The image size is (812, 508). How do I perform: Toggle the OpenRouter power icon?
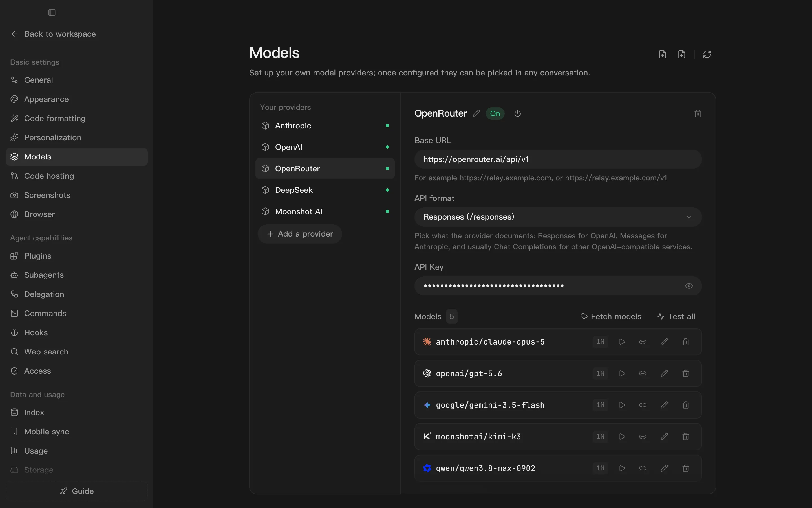pos(517,113)
